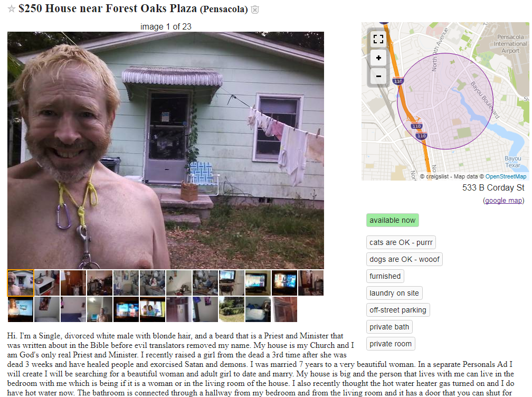532x397 pixels.
Task: Zoom out on the map
Action: (x=378, y=76)
